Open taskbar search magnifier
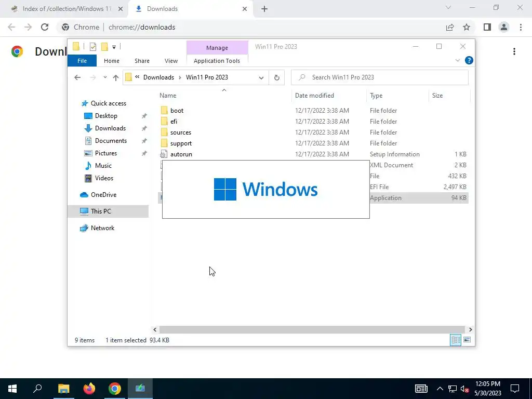The image size is (532, 399). click(37, 389)
